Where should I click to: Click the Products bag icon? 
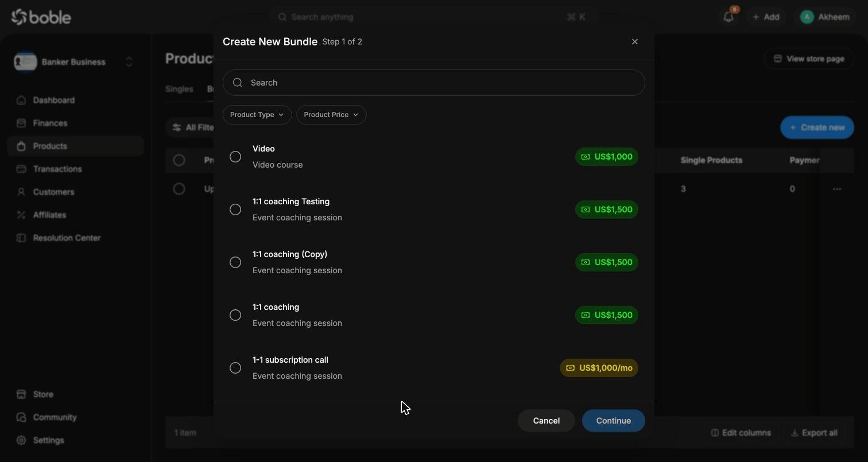pyautogui.click(x=21, y=146)
